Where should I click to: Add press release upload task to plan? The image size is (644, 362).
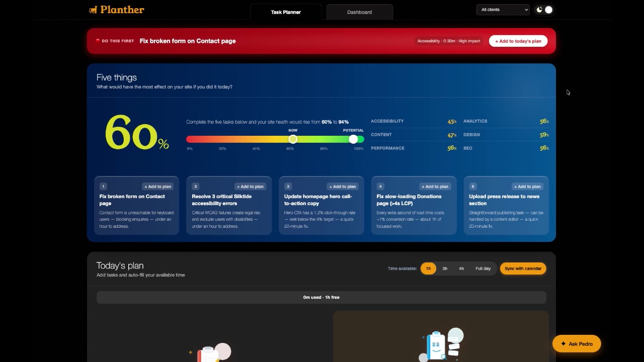[527, 187]
